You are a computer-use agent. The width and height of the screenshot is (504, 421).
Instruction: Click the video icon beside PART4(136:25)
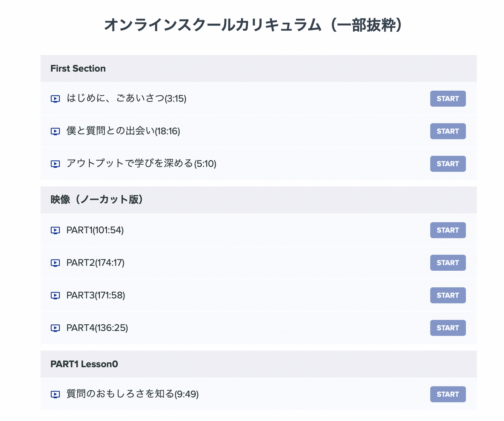pos(55,328)
